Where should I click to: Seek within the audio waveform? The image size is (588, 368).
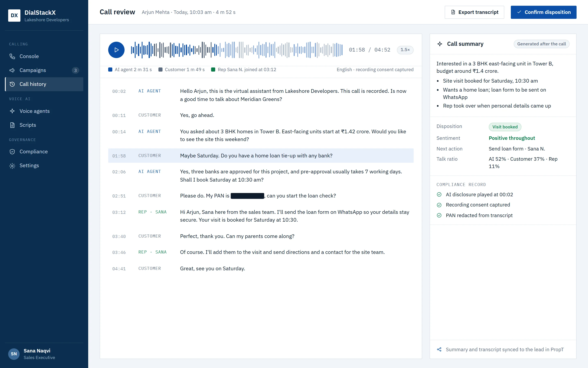237,50
